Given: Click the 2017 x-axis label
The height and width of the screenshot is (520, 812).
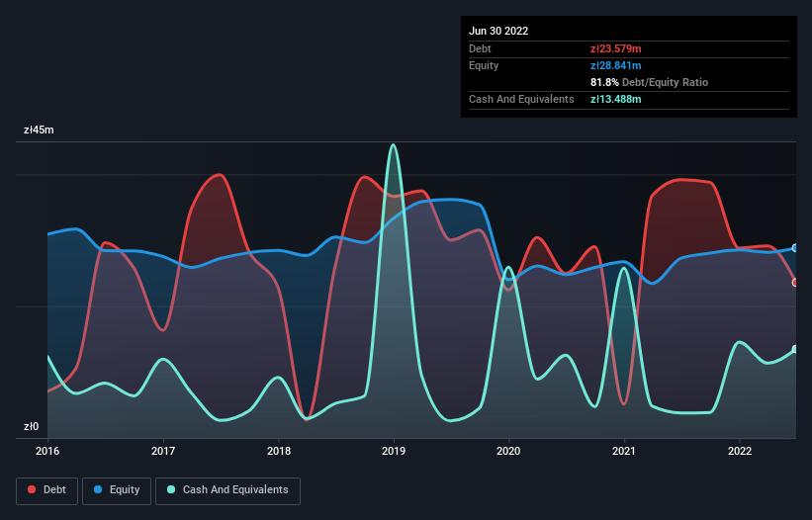Looking at the screenshot, I should (163, 451).
